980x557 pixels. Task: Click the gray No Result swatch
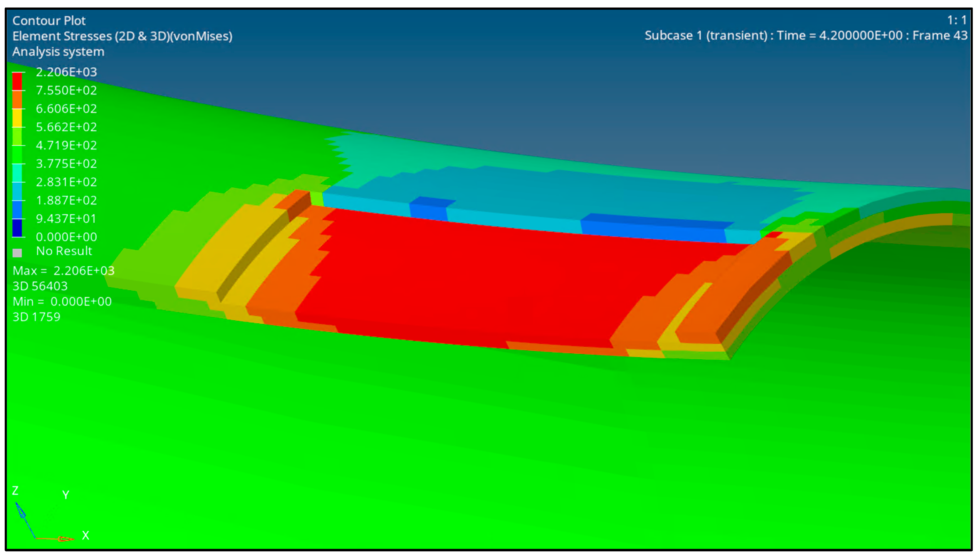pos(17,252)
